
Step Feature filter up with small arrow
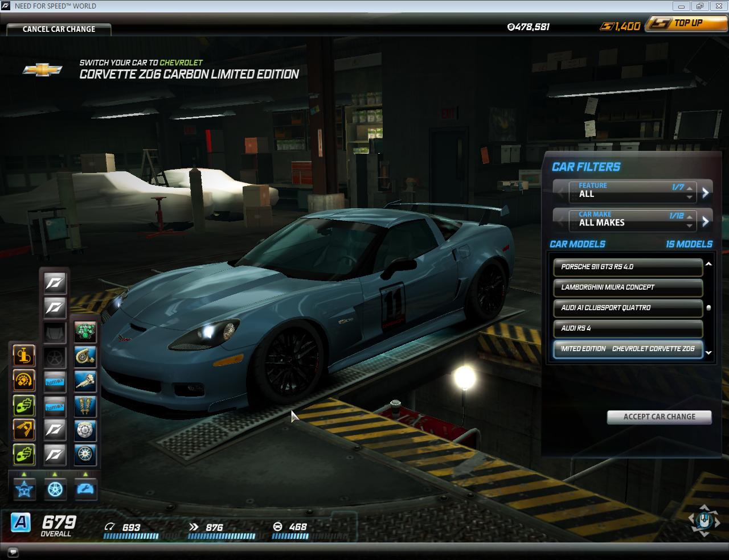coord(690,188)
